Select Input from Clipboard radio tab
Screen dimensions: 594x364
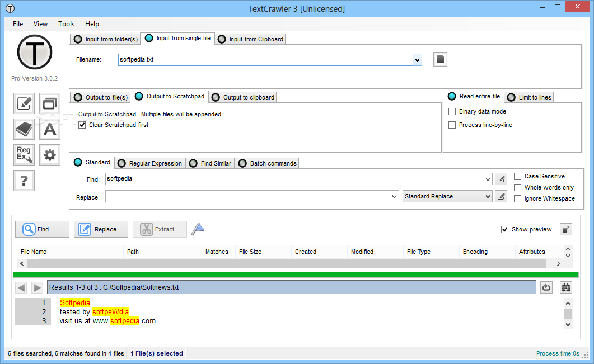click(250, 39)
